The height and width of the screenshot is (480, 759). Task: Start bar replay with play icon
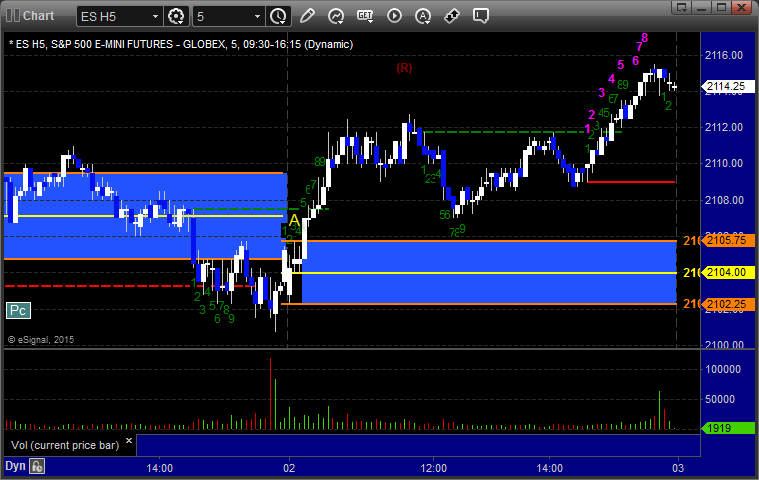[x=394, y=16]
